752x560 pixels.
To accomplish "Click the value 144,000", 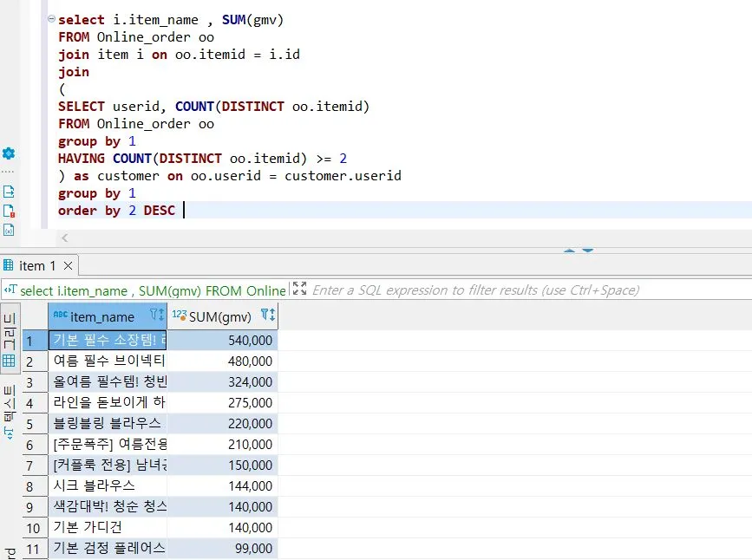I will tap(250, 486).
